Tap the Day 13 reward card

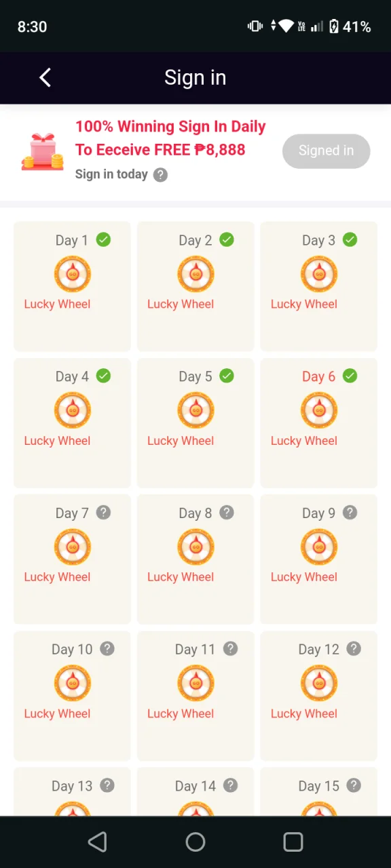click(x=73, y=792)
